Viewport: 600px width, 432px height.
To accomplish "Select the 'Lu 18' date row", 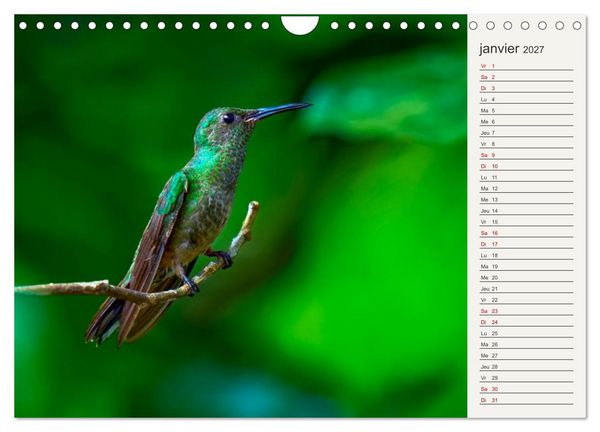I will tap(527, 255).
